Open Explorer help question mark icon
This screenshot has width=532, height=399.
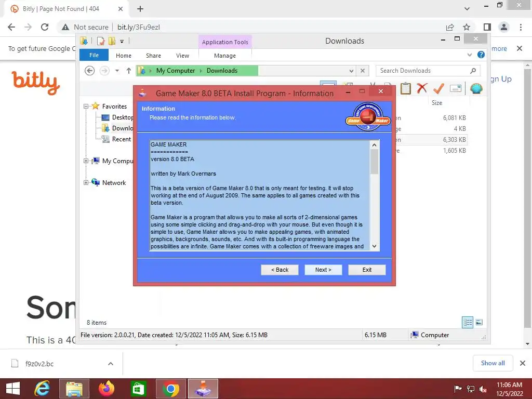481,55
